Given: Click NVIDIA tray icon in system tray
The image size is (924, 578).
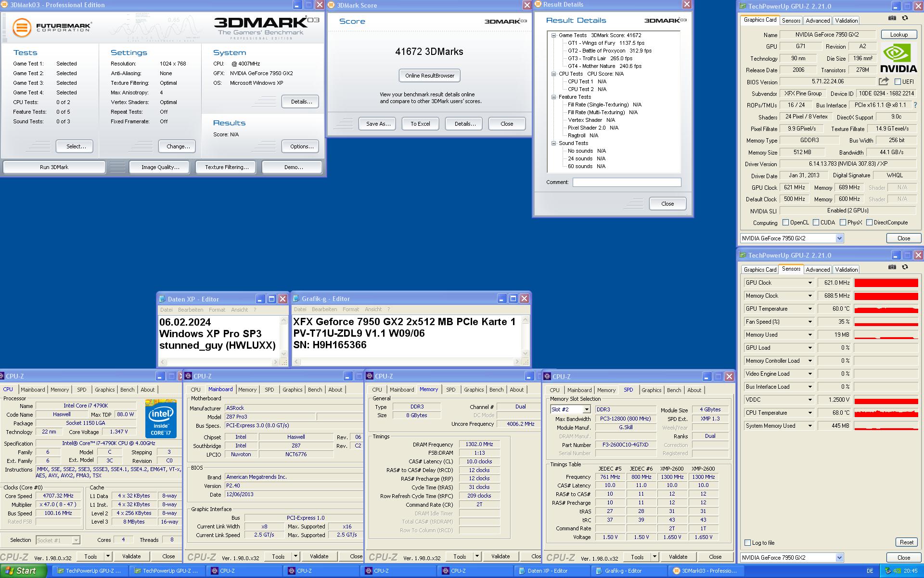Looking at the screenshot, I should click(x=898, y=571).
